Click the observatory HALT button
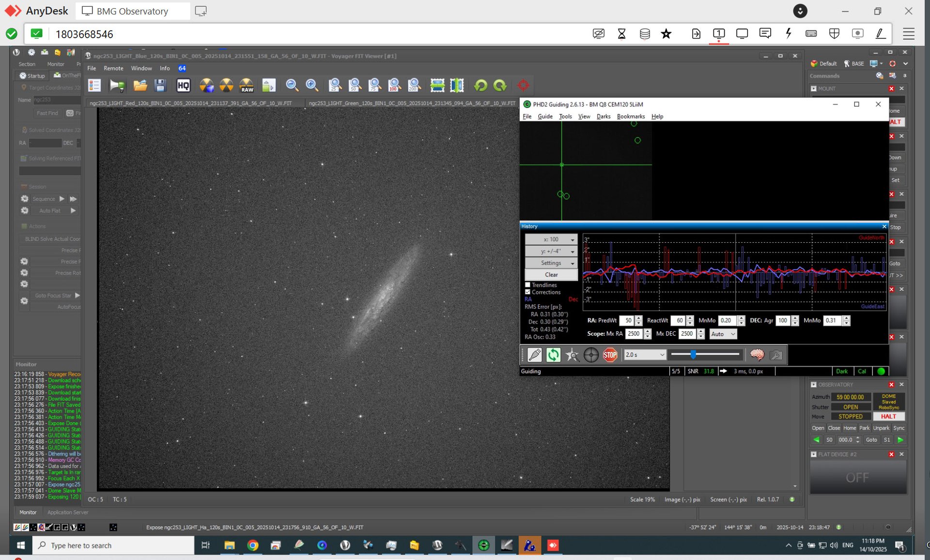 888,417
